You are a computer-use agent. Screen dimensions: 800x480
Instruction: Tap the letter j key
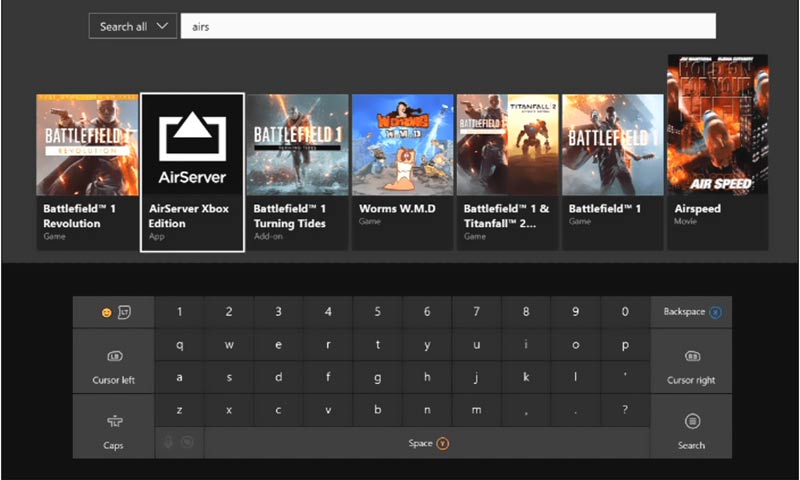477,377
